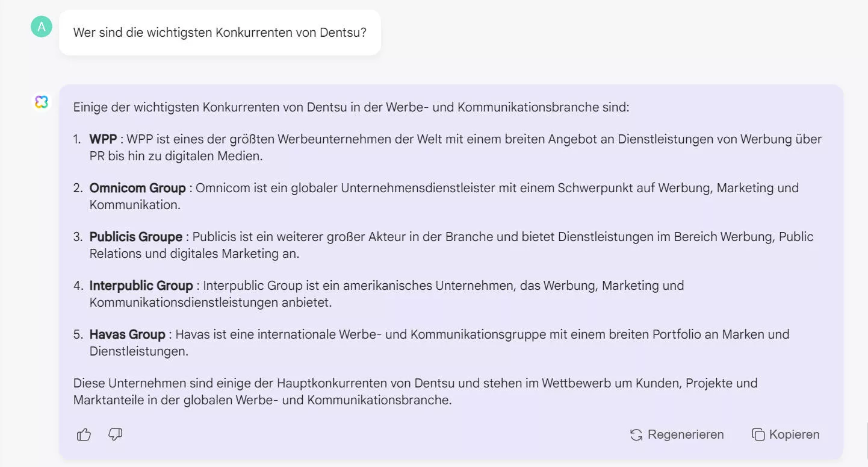
Task: Click "Publicis Groupe" in list item three
Action: tap(136, 237)
